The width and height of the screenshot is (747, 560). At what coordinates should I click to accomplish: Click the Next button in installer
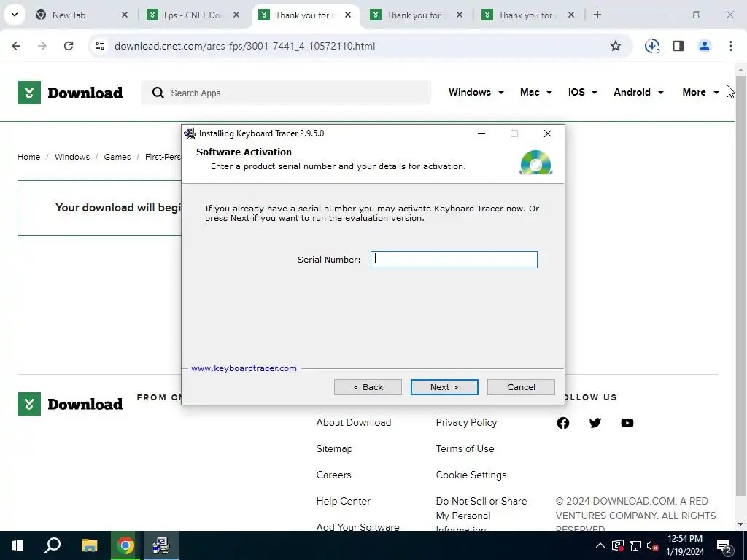coord(444,387)
